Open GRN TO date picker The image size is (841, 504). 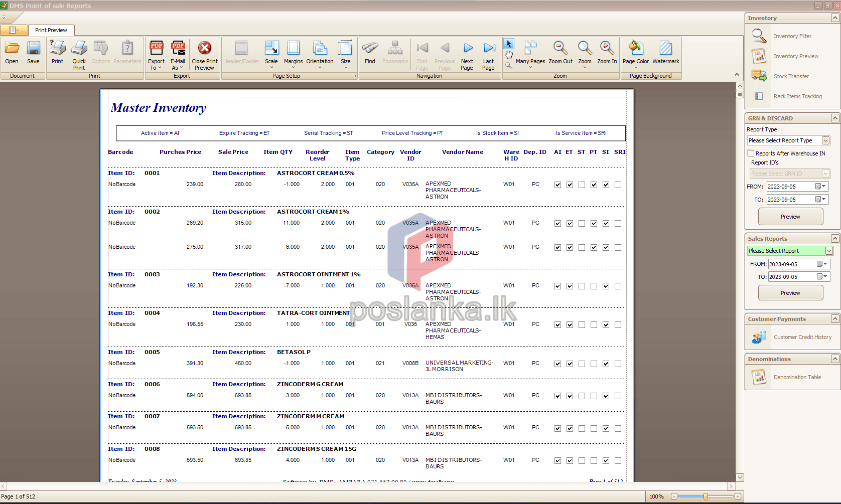click(820, 200)
